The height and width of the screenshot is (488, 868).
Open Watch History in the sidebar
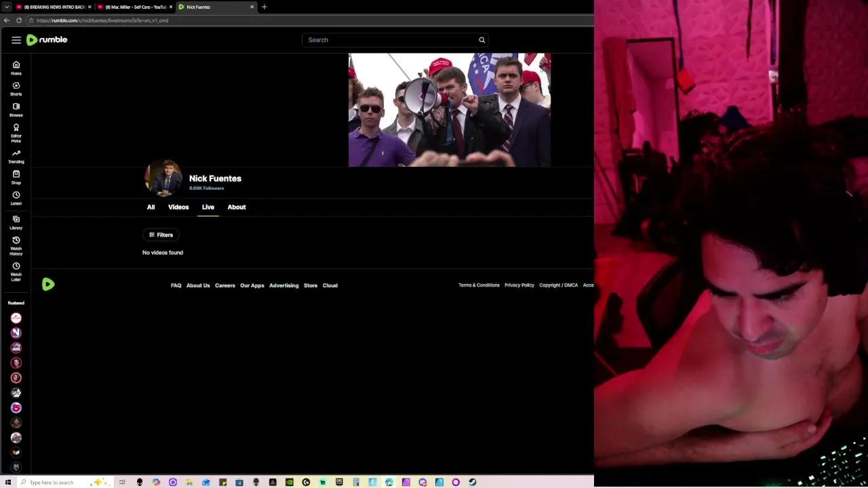(x=16, y=246)
